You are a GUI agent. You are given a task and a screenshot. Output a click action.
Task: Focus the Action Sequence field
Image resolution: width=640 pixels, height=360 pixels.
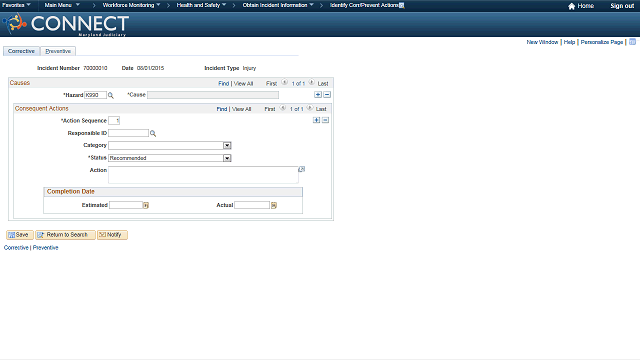114,120
